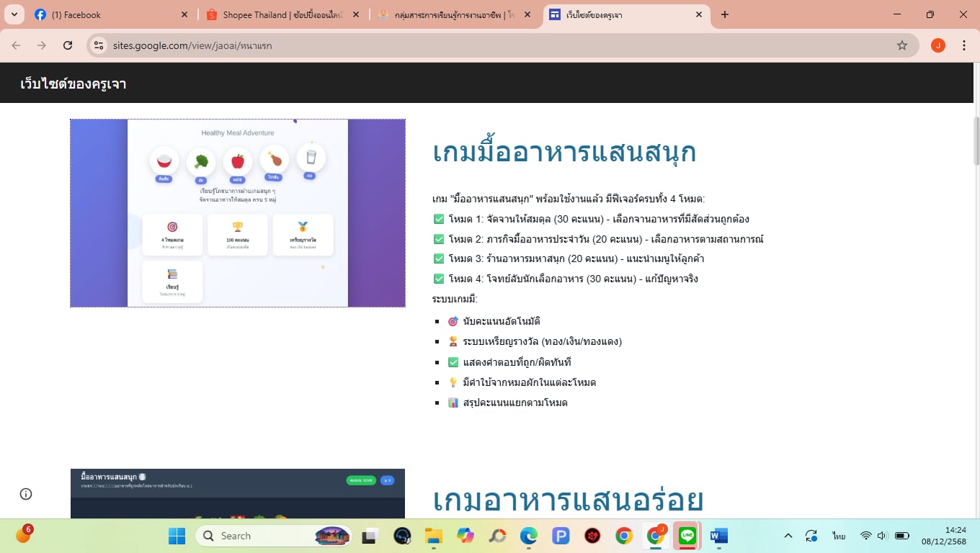Click the Healthy Meal Adventure game thumbnail
Screen dimensions: 980x553
[238, 213]
